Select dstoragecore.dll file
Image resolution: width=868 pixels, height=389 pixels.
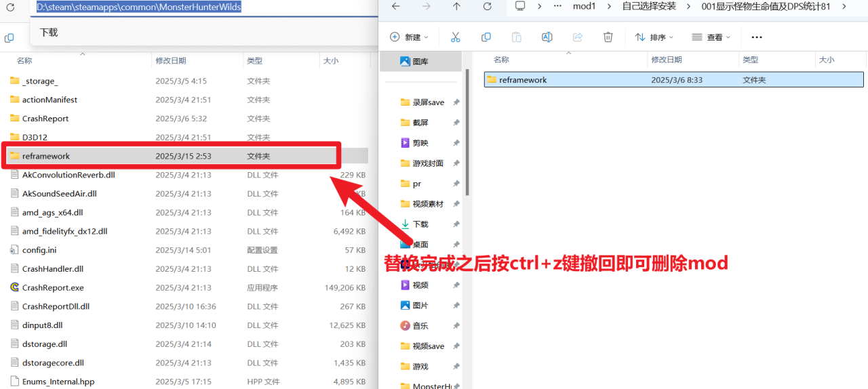(53, 363)
